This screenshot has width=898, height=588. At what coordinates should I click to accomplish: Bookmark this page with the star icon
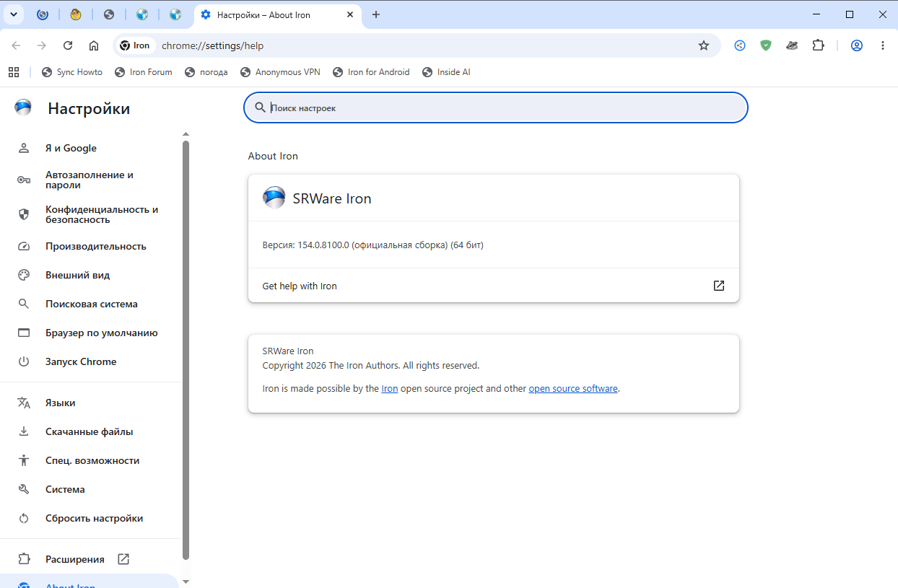tap(704, 45)
